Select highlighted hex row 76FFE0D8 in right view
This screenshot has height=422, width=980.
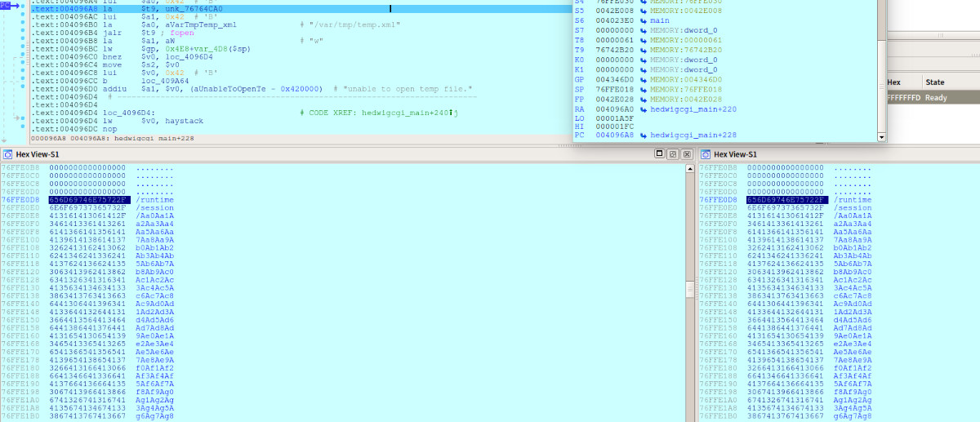click(x=787, y=199)
